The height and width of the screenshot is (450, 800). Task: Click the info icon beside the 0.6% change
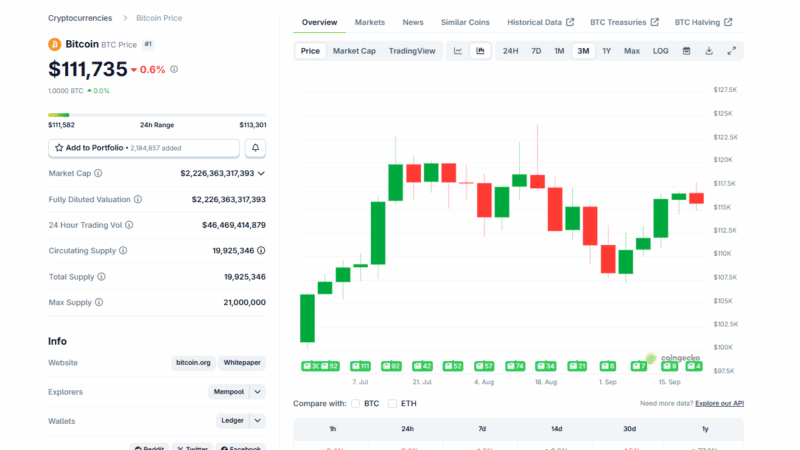(x=174, y=69)
